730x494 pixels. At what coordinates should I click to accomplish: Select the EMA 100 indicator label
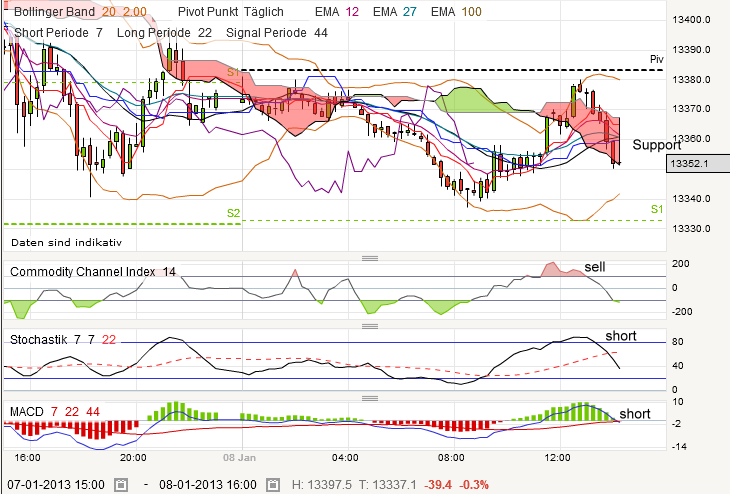tap(456, 12)
